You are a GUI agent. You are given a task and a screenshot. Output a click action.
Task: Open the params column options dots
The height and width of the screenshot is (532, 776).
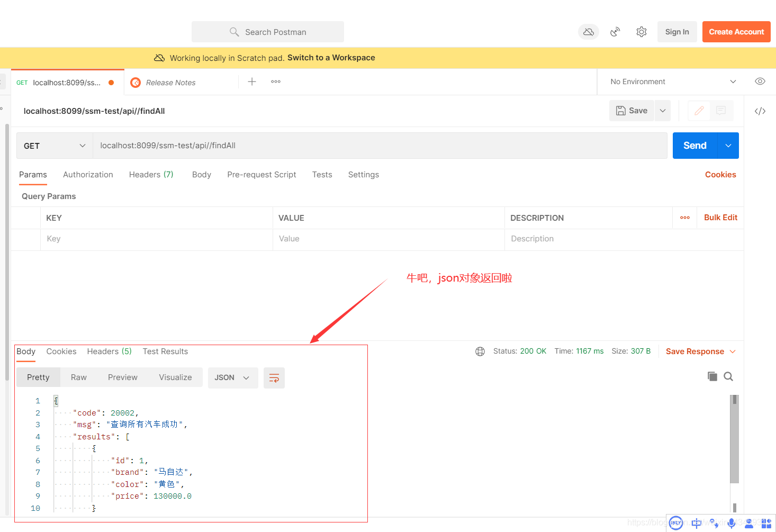pos(685,218)
